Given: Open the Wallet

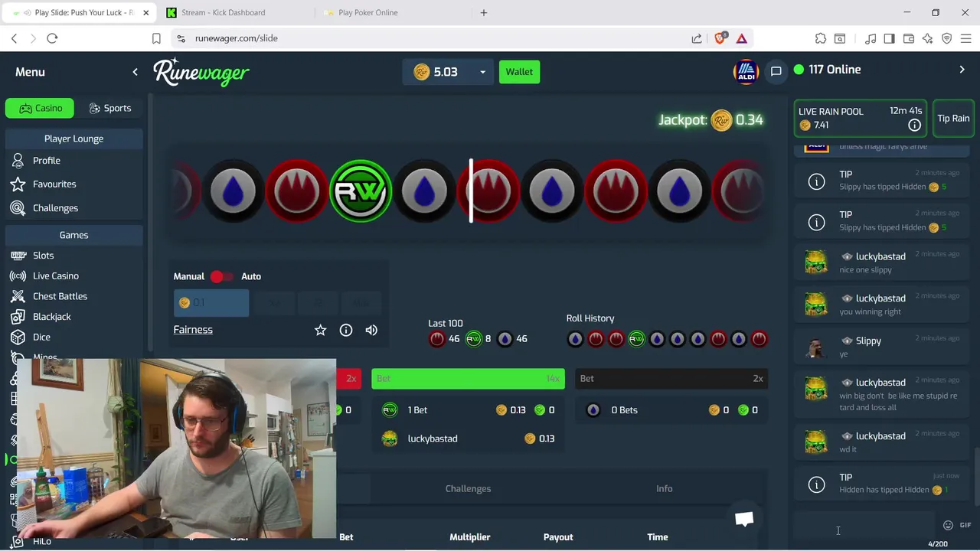Looking at the screenshot, I should pyautogui.click(x=519, y=72).
